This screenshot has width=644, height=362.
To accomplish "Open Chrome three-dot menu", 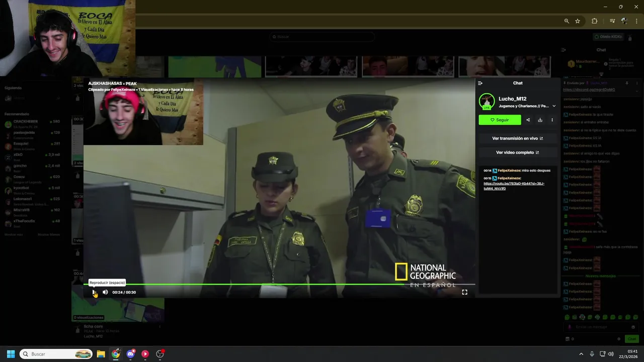I will (x=636, y=21).
